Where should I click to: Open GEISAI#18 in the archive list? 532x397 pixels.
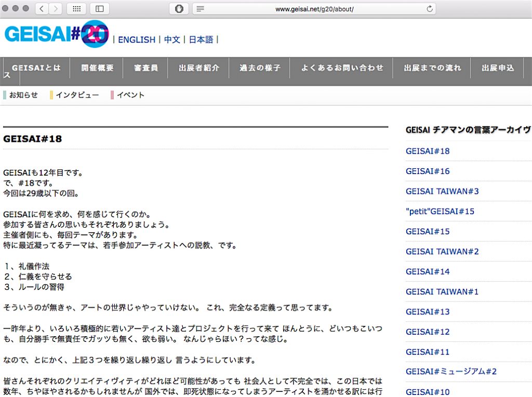click(428, 151)
